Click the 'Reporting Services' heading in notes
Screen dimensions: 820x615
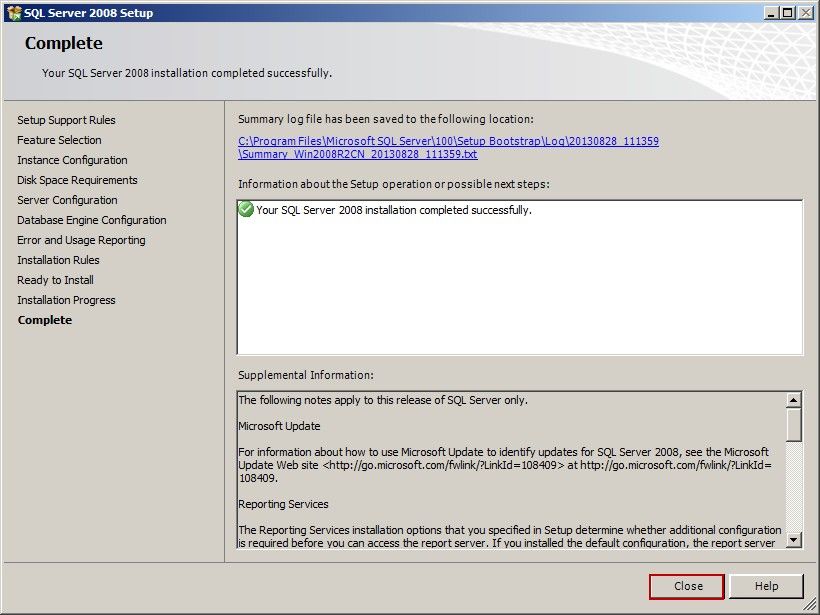(x=283, y=504)
